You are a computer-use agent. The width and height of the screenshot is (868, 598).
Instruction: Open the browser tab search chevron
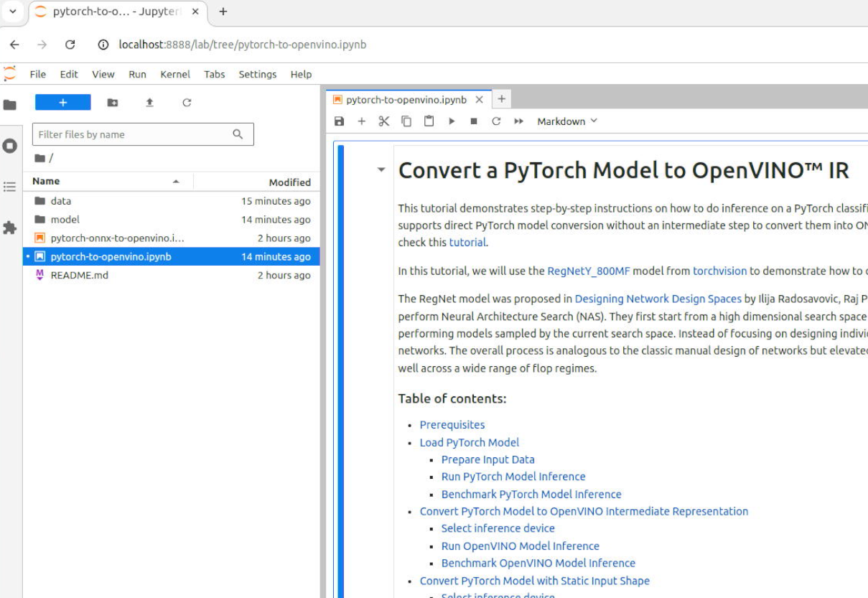pyautogui.click(x=13, y=11)
